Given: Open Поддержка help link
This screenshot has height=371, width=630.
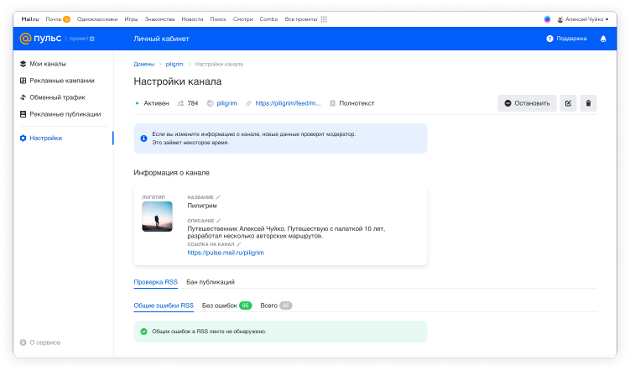Looking at the screenshot, I should click(x=567, y=39).
